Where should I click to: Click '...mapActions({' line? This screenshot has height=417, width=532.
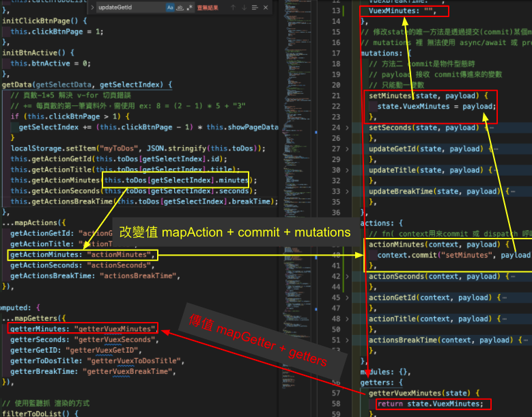[x=34, y=223]
